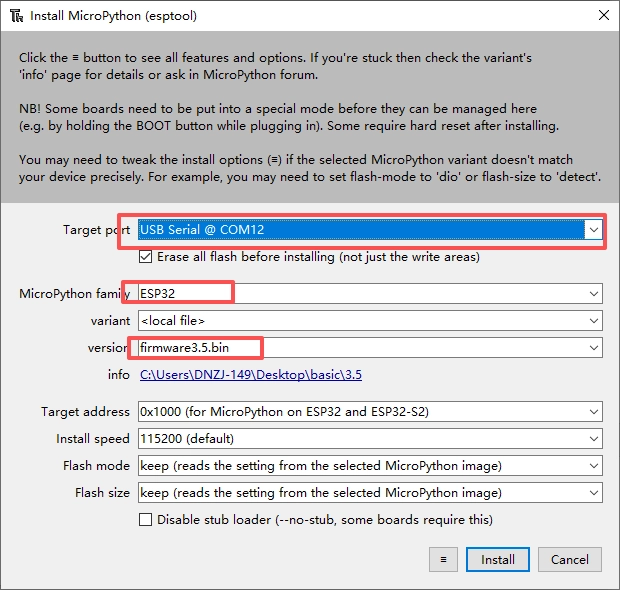Expand version dropdown arrow

[594, 348]
